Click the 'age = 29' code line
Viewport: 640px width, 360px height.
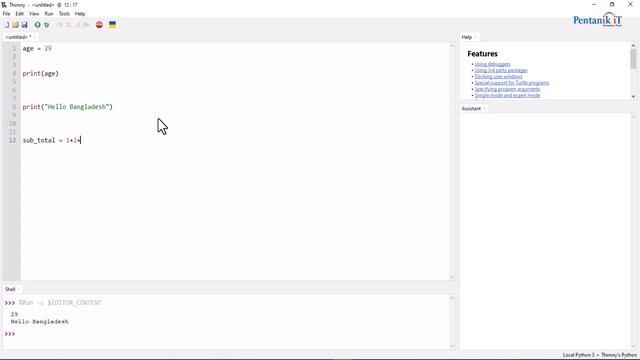pyautogui.click(x=37, y=48)
